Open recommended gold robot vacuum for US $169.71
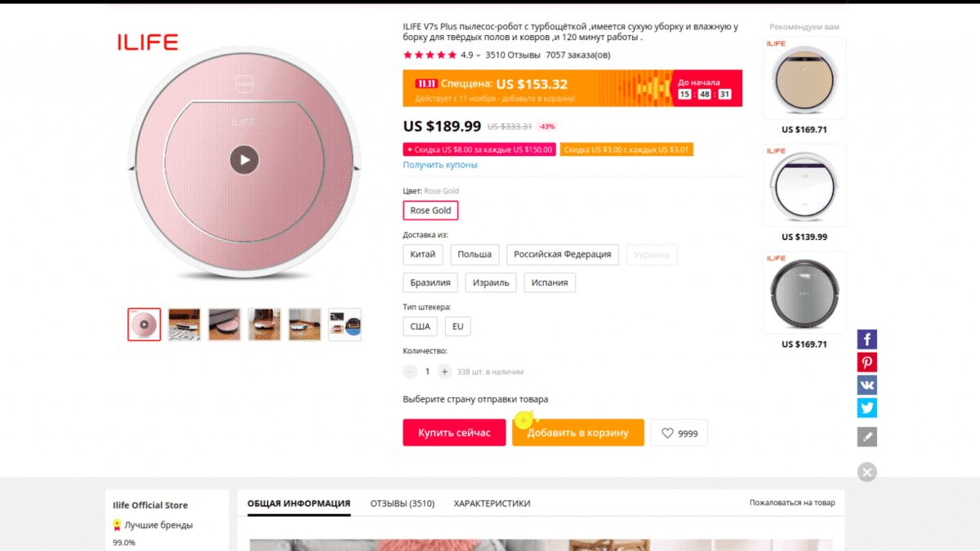Screen dimensions: 980x551 804,78
